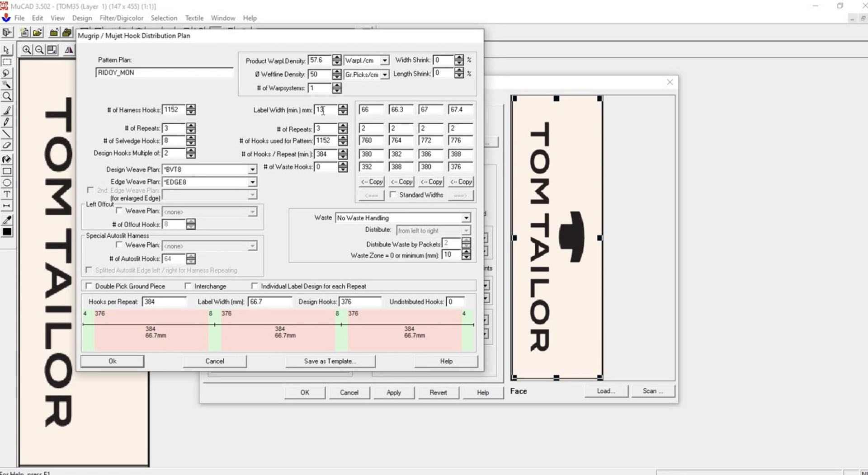Close the background dialog with X
Image resolution: width=868 pixels, height=475 pixels.
(x=670, y=82)
